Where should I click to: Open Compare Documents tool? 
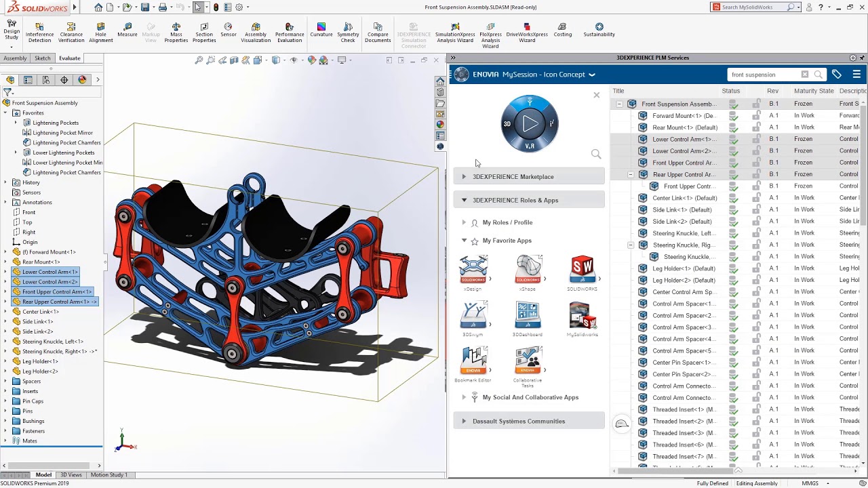[378, 33]
